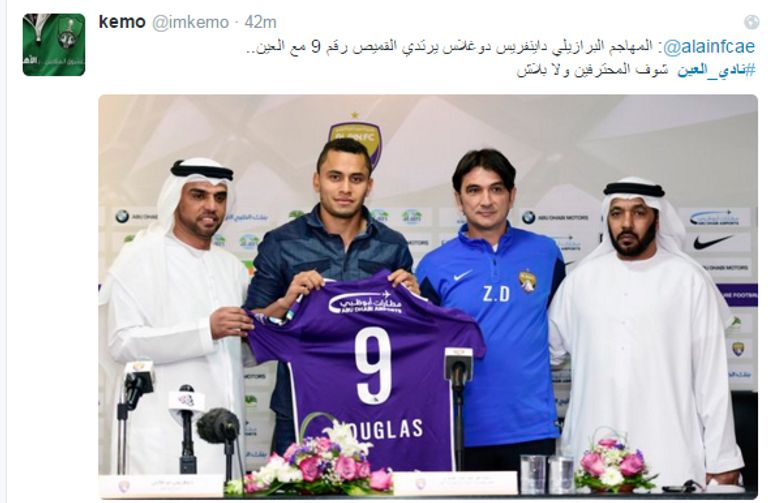Screen dimensions: 768x503
Task: Click the large black Nike swoosh logo
Action: (712, 241)
